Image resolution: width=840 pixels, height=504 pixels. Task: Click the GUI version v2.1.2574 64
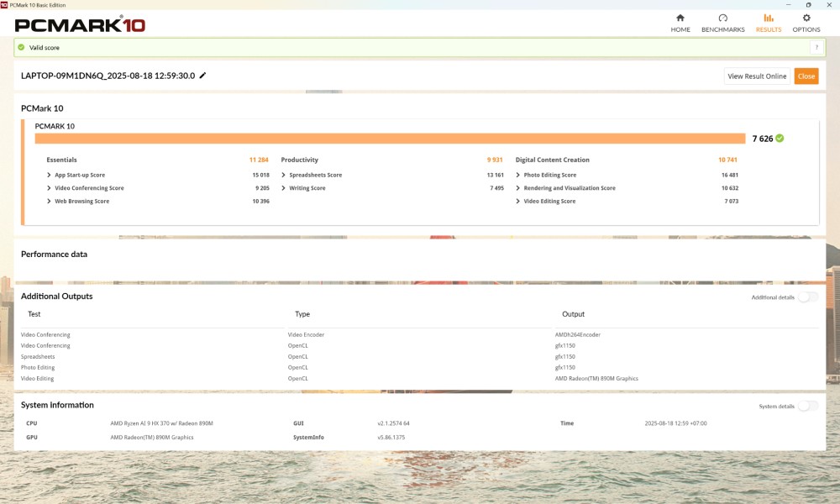(x=393, y=423)
